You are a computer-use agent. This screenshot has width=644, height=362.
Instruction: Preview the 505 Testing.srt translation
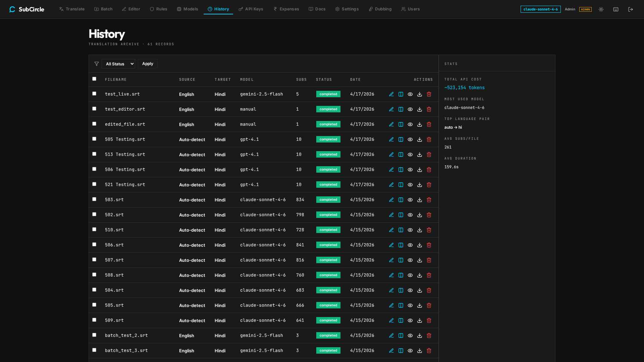(410, 139)
